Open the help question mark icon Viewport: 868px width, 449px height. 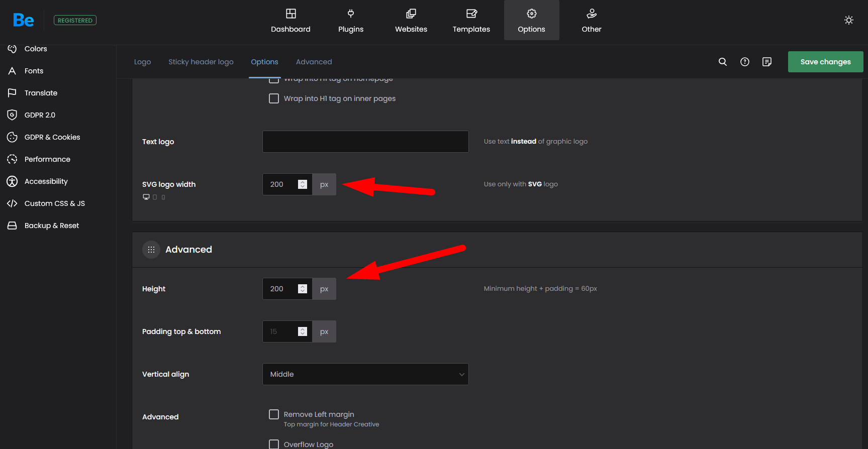click(745, 62)
